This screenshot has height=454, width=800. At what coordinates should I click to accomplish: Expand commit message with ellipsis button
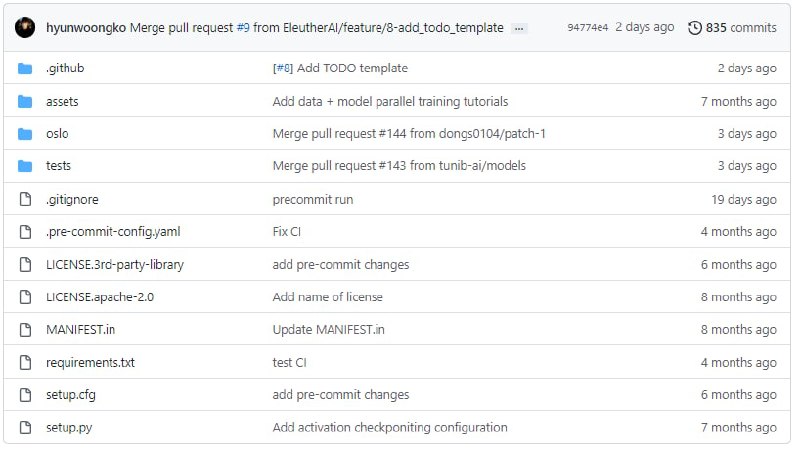pyautogui.click(x=519, y=29)
